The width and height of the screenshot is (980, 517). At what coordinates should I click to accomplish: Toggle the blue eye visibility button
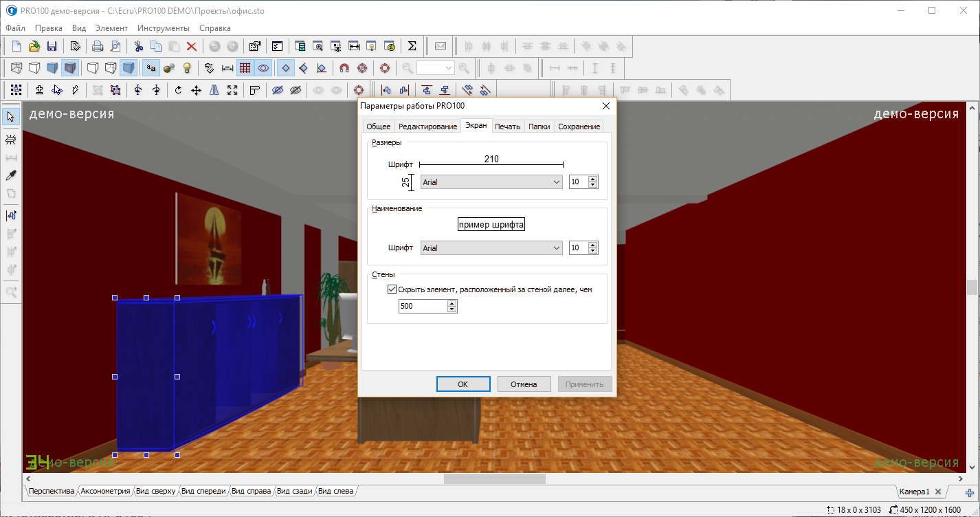click(x=263, y=68)
